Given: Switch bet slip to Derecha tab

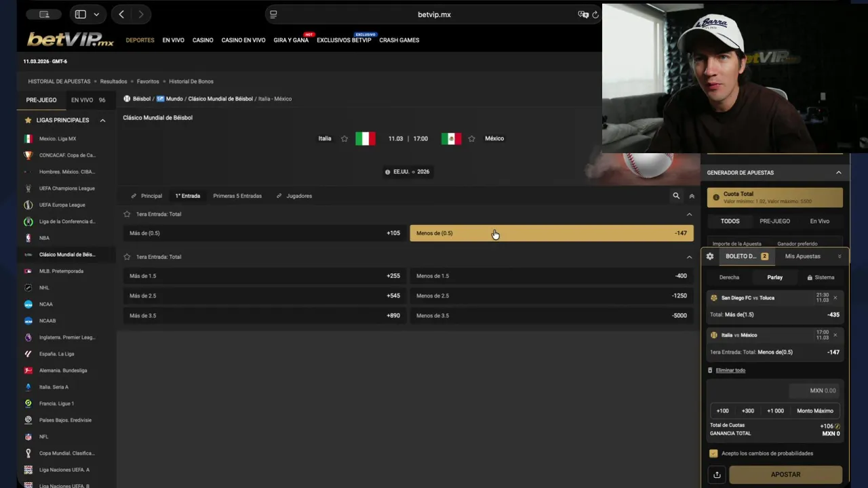Looking at the screenshot, I should pos(729,277).
